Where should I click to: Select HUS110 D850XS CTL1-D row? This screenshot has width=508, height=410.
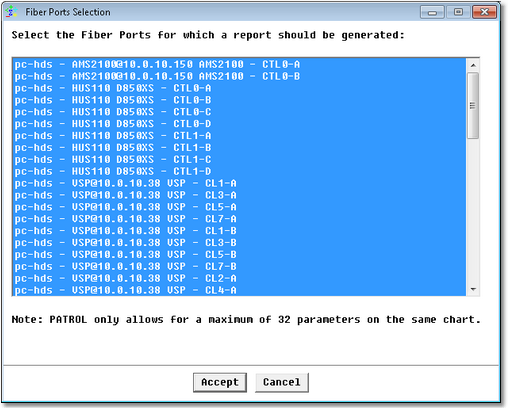[x=239, y=171]
